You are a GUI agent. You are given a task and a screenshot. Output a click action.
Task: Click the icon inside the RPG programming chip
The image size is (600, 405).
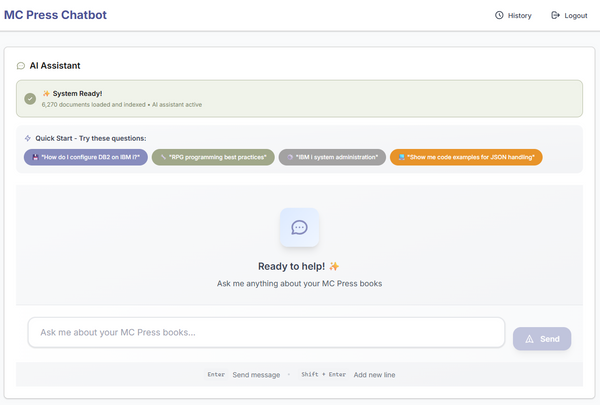[x=163, y=157]
